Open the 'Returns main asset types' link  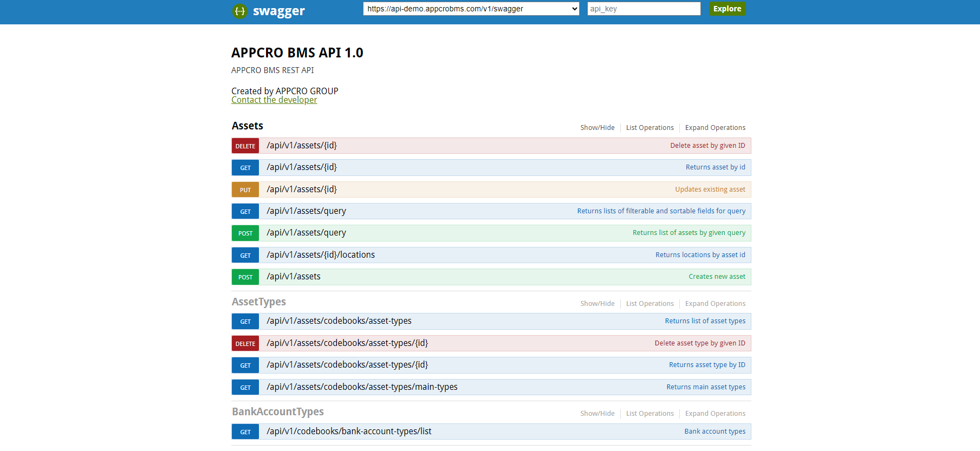coord(706,387)
